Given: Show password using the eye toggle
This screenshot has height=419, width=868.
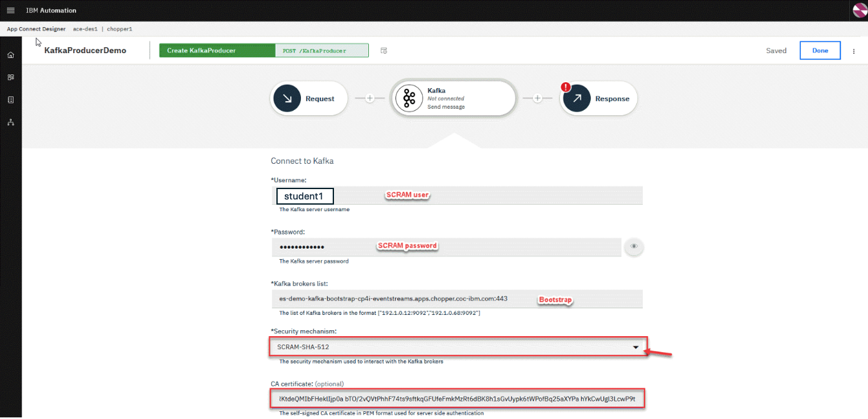Looking at the screenshot, I should (x=634, y=247).
